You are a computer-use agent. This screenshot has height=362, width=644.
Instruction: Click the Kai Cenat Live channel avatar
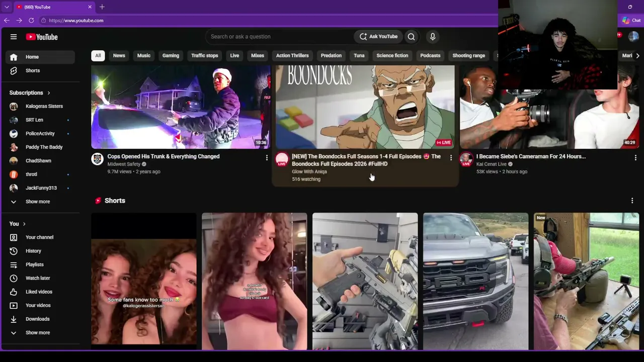[466, 159]
